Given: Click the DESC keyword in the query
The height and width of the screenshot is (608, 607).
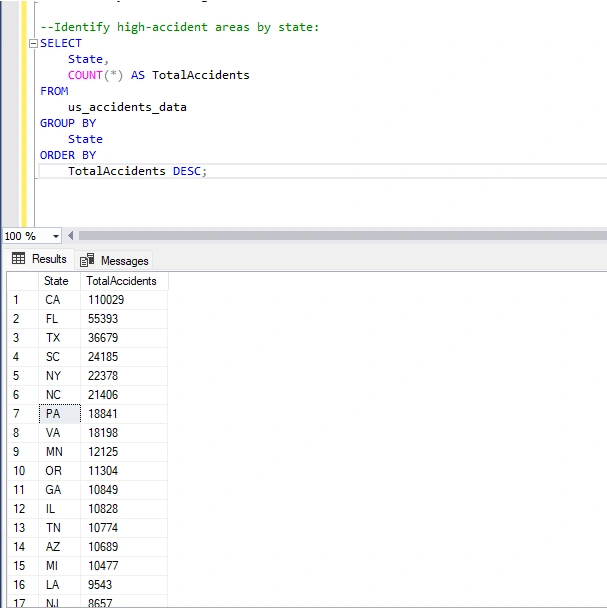Looking at the screenshot, I should coord(187,171).
